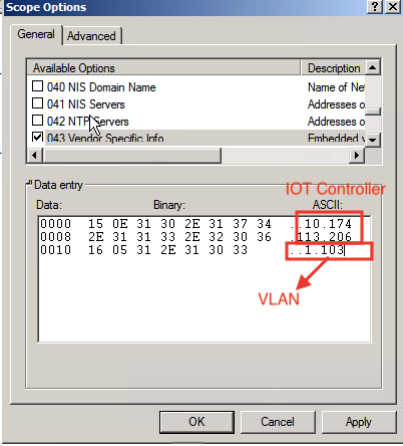Image resolution: width=403 pixels, height=446 pixels.
Task: Click the options list scroll down arrow
Action: pos(373,139)
